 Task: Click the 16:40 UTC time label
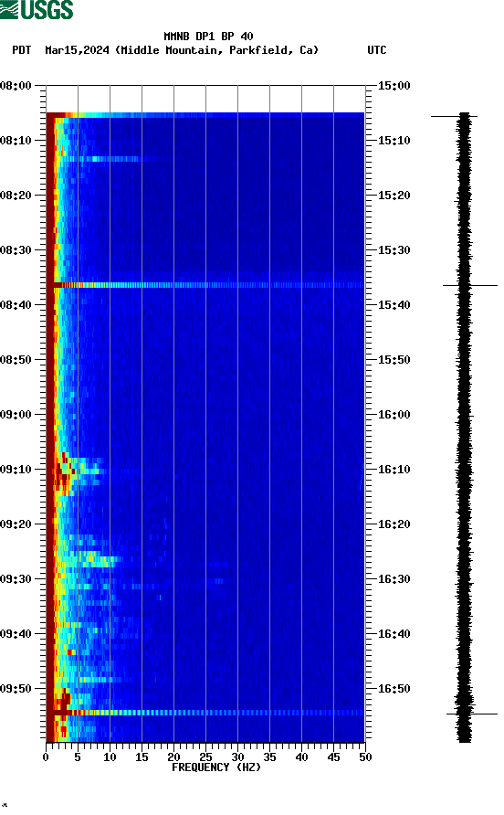394,633
